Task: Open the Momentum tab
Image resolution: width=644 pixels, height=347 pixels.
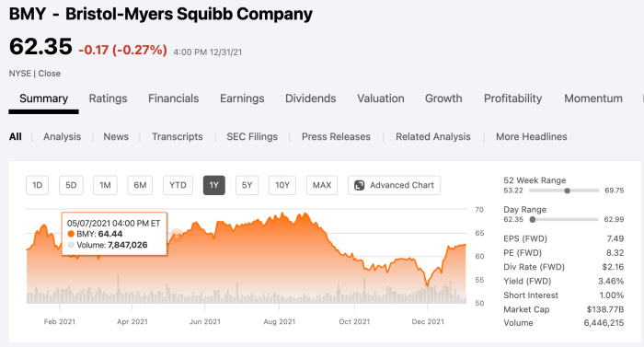Action: (x=593, y=98)
